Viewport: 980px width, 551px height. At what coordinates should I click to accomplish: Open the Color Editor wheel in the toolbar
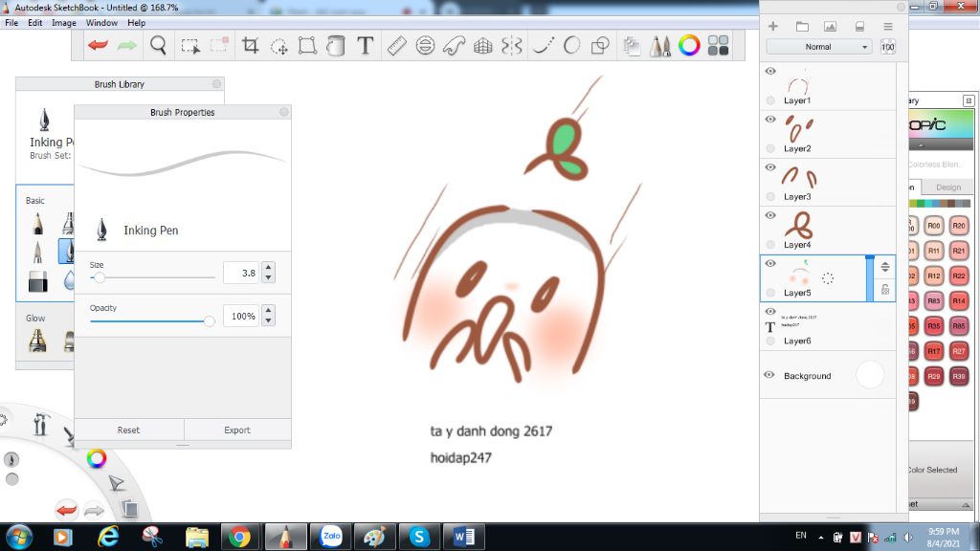[689, 46]
